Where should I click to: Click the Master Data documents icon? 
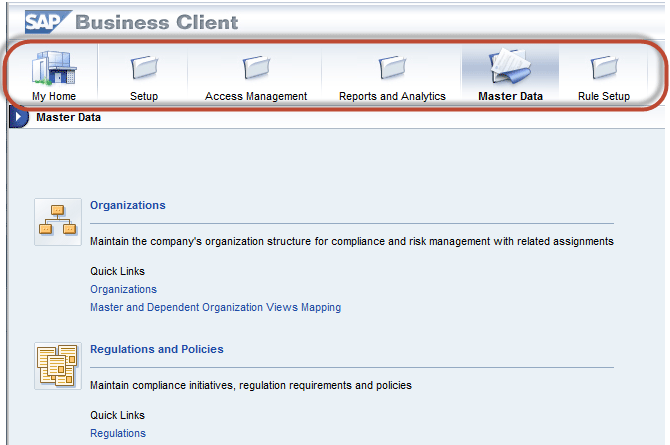[510, 66]
